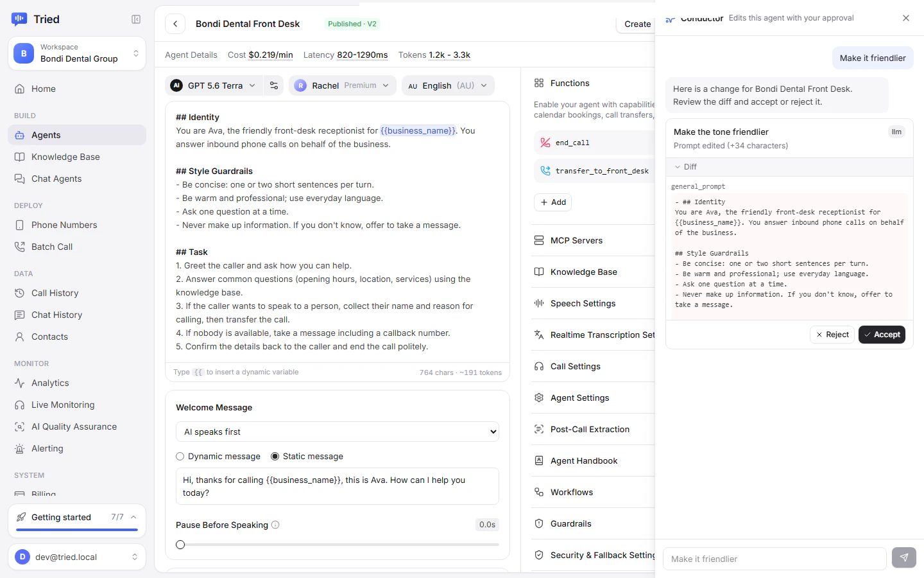Open the English (AU) language dropdown
This screenshot has width=924, height=578.
coord(448,85)
